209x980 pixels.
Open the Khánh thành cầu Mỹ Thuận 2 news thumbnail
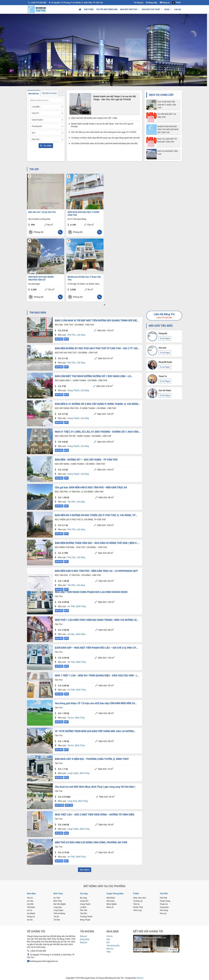click(x=80, y=104)
